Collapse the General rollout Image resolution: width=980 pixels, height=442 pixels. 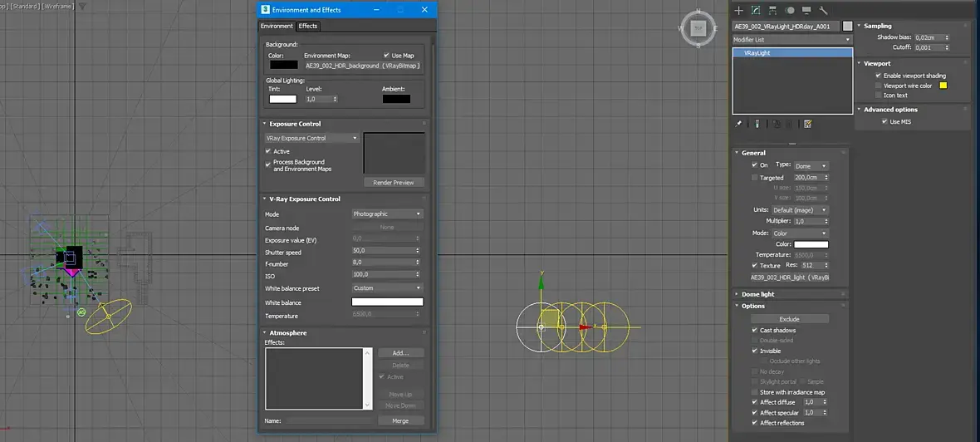(753, 153)
